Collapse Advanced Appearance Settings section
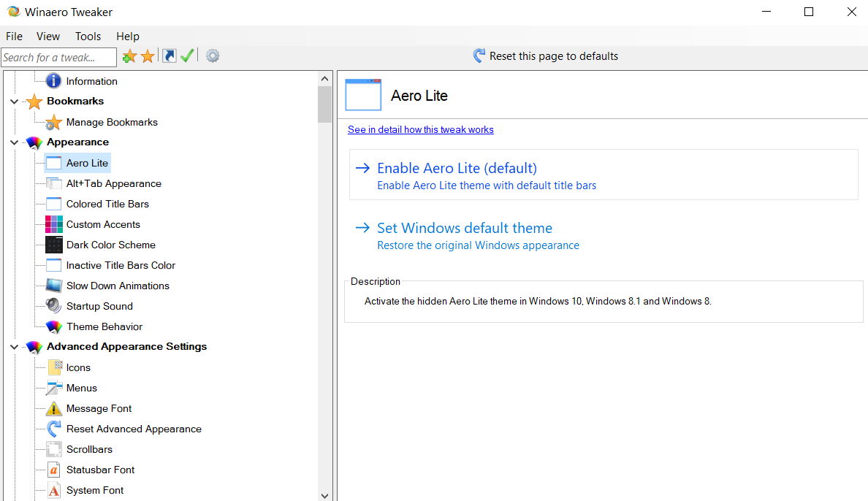 coord(15,347)
